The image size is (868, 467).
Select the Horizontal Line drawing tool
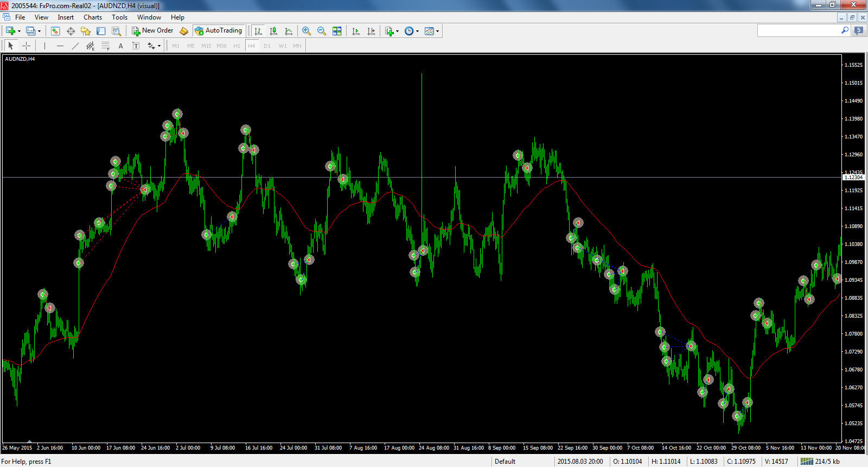[x=60, y=46]
